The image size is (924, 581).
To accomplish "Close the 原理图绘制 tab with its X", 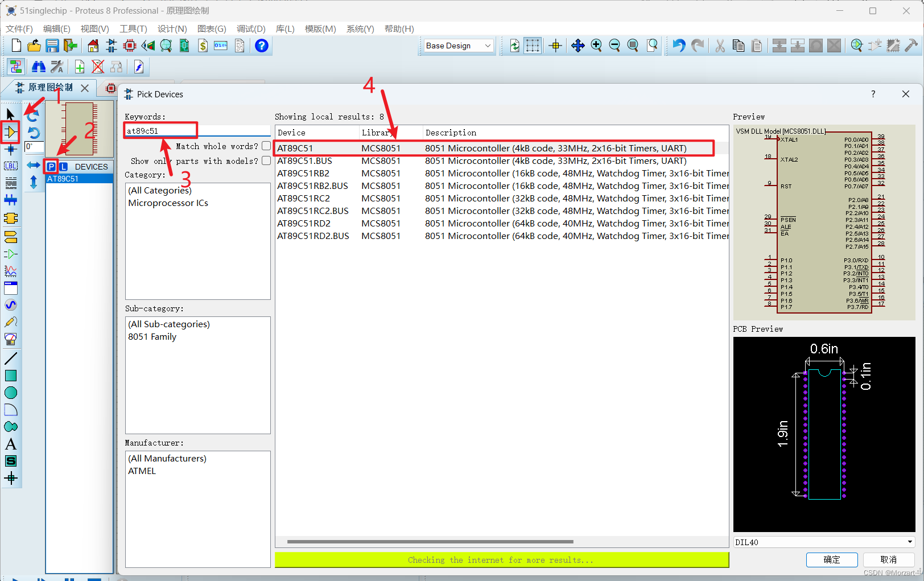I will pyautogui.click(x=85, y=88).
